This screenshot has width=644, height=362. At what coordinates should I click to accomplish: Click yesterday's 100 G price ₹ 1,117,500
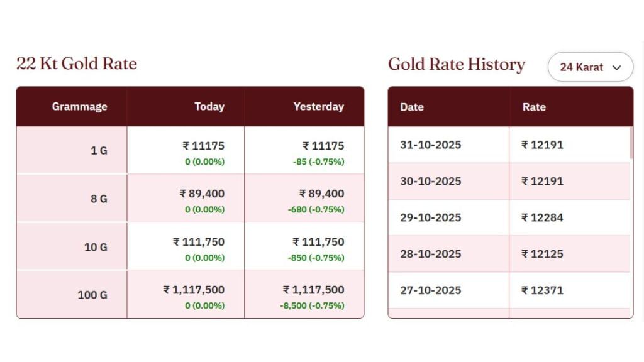(314, 290)
